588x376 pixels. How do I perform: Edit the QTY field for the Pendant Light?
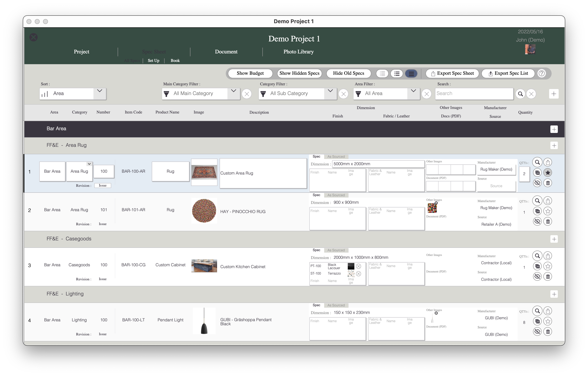[524, 322]
